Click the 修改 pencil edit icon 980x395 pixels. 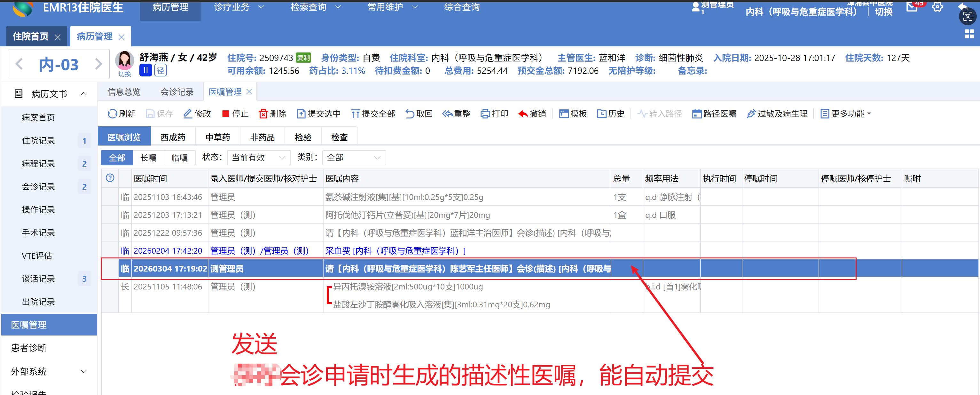tap(187, 114)
